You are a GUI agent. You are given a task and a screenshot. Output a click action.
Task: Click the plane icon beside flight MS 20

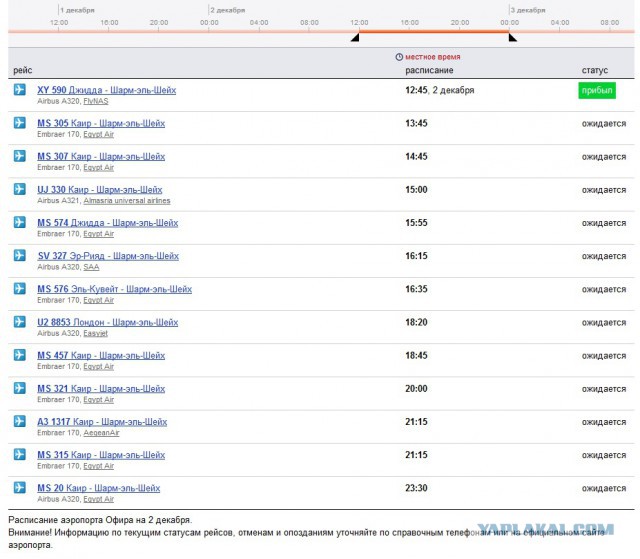[19, 487]
